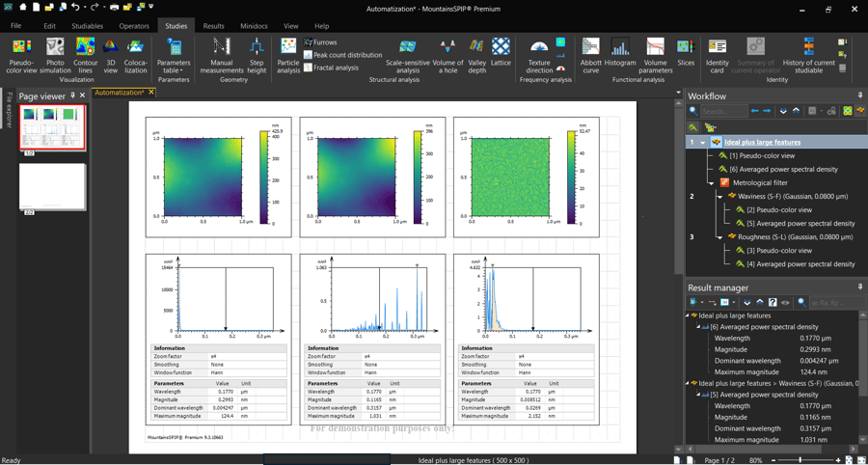868x465 pixels.
Task: Pin the Workflow panel
Action: coord(859,96)
